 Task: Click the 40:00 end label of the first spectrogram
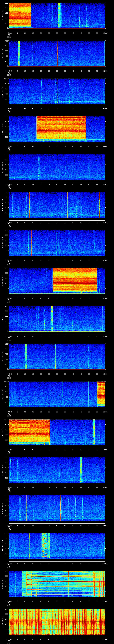pyautogui.click(x=105, y=33)
